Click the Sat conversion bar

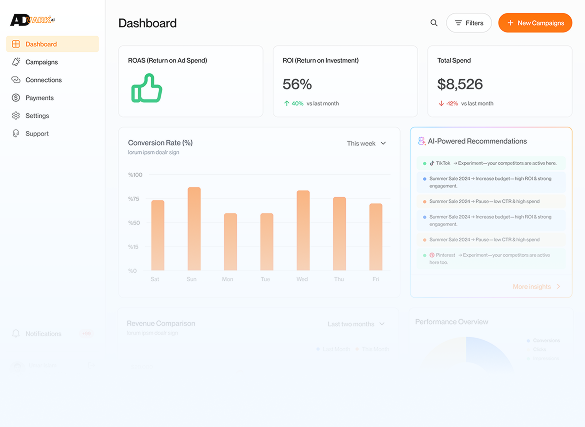coord(157,235)
